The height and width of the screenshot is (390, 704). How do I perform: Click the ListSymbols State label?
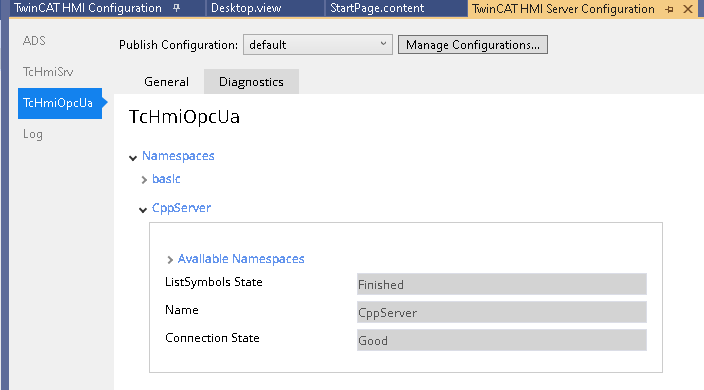[x=214, y=282]
